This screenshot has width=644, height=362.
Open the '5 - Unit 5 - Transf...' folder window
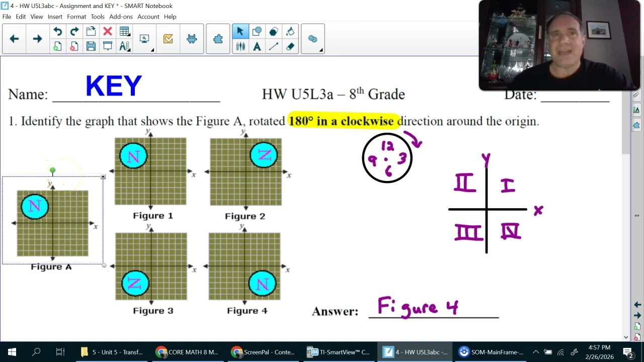(113, 352)
